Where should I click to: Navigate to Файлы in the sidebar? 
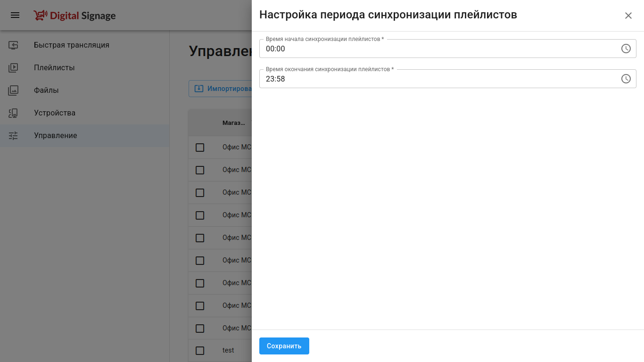[x=46, y=90]
